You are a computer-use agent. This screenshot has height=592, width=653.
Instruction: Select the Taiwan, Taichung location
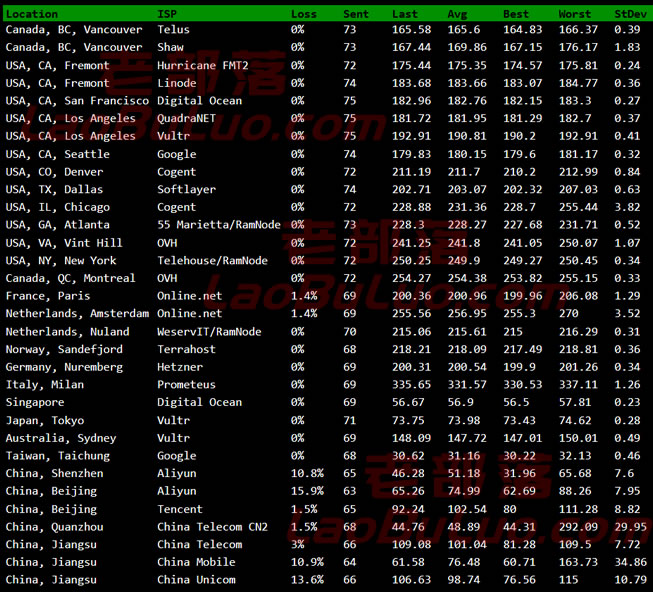click(x=57, y=456)
